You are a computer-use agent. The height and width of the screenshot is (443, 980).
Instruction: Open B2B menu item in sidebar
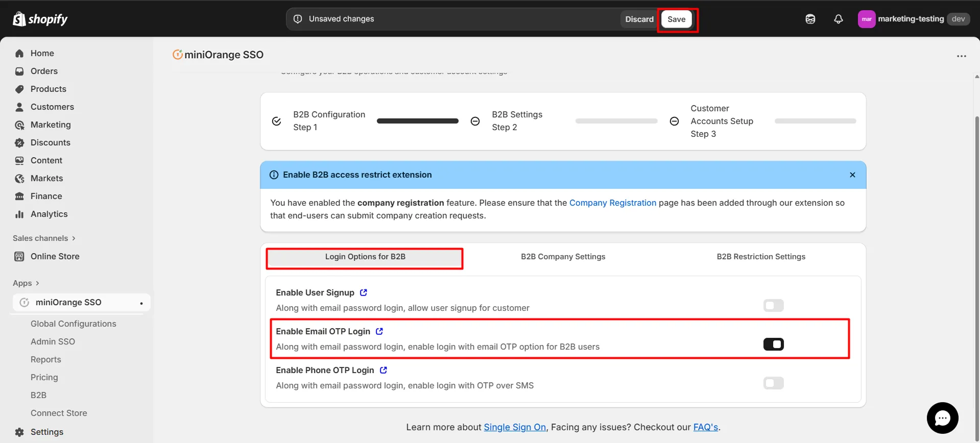click(x=38, y=396)
